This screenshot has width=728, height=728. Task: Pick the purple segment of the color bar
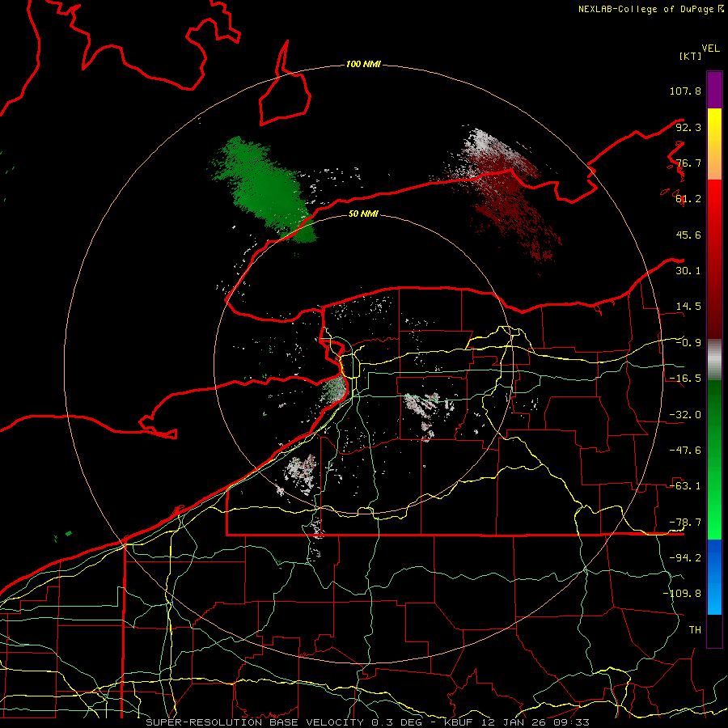(x=714, y=90)
